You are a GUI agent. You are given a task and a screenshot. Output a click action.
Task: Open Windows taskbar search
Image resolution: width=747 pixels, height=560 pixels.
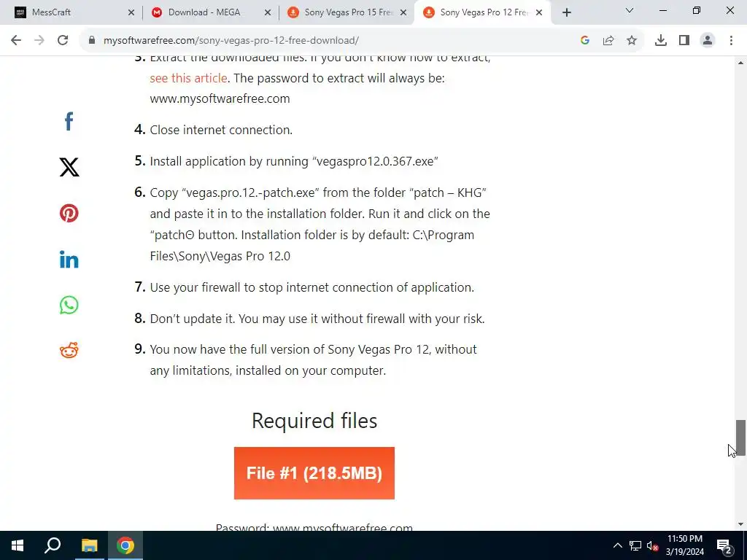pos(53,545)
